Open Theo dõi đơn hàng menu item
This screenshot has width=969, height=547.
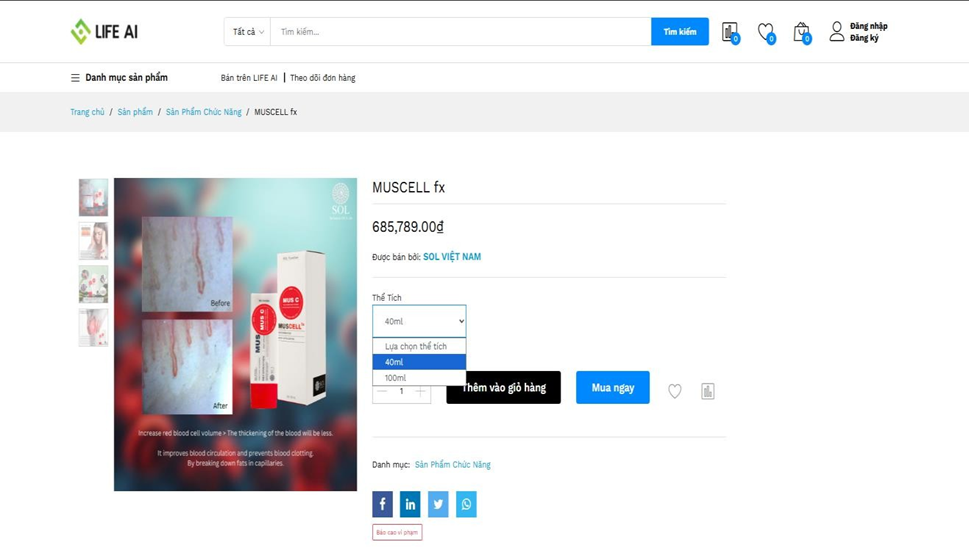point(323,78)
